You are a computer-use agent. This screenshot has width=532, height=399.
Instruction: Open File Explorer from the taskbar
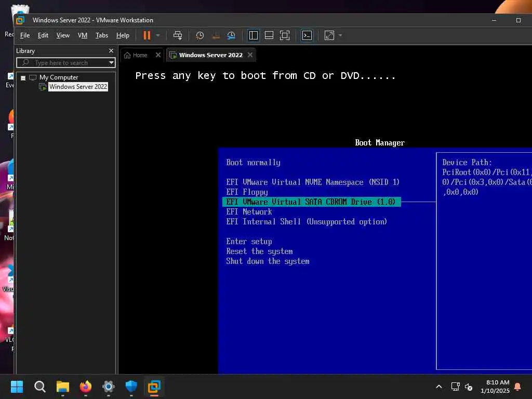click(63, 387)
